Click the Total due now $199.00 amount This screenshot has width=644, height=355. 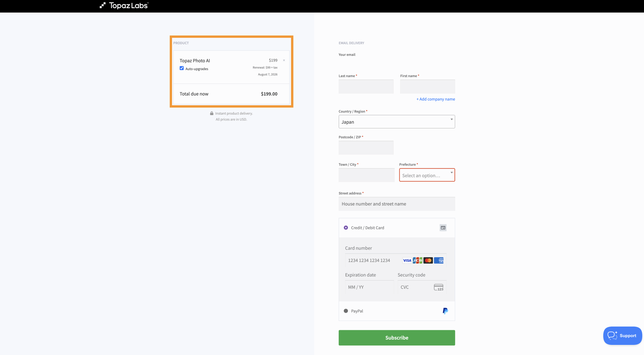pyautogui.click(x=269, y=94)
